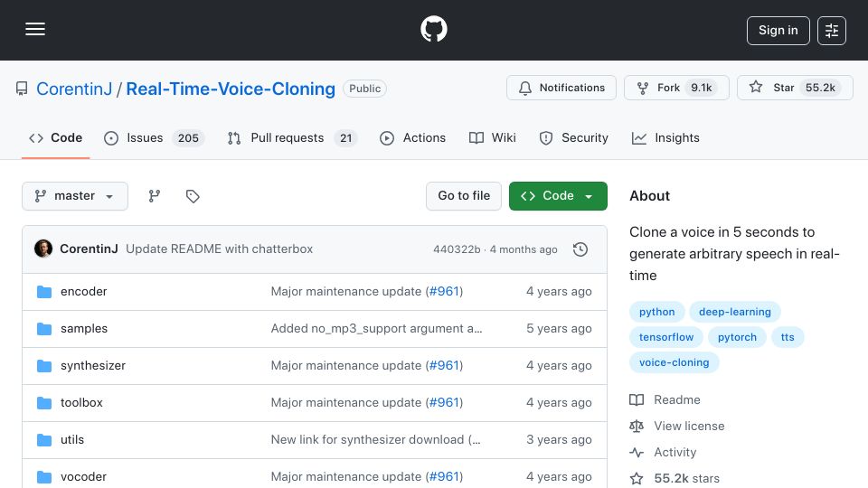Click the vocoder folder icon
The height and width of the screenshot is (488, 868).
[44, 477]
